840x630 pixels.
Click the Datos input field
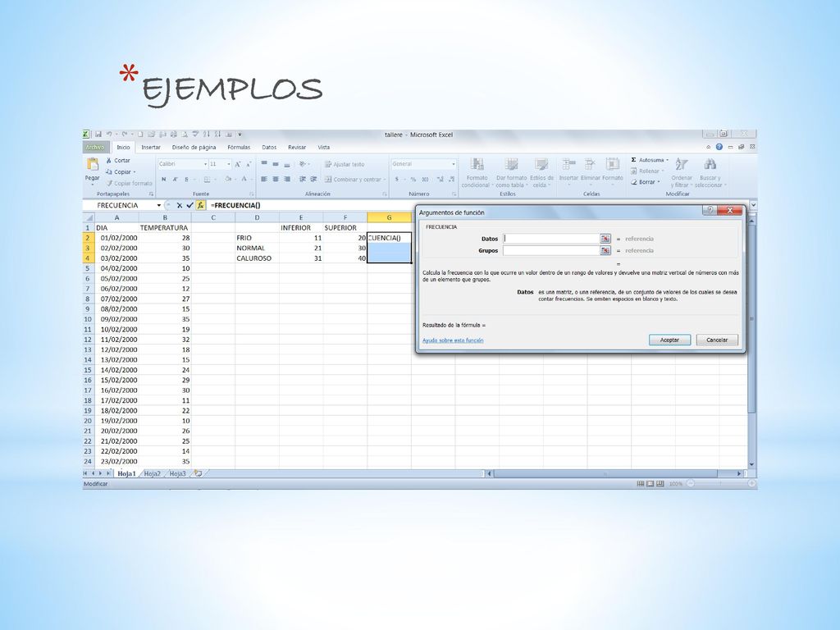(x=550, y=239)
